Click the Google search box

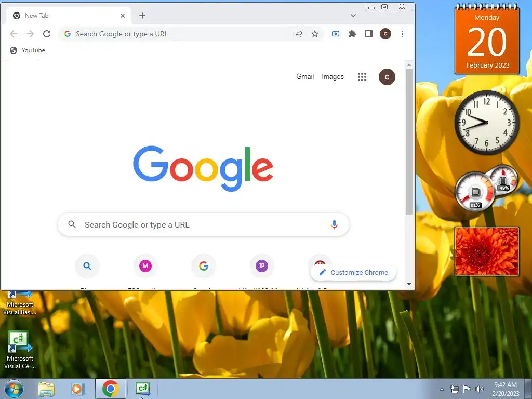[x=204, y=224]
